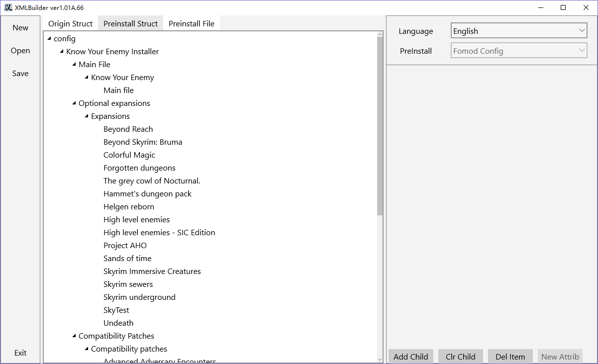Open the PreInstall Fomod Config dropdown

519,51
